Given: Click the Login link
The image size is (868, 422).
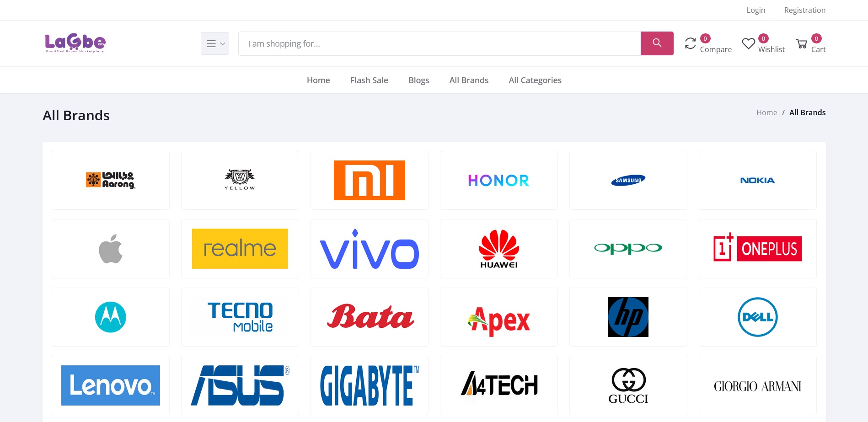Looking at the screenshot, I should pos(756,10).
